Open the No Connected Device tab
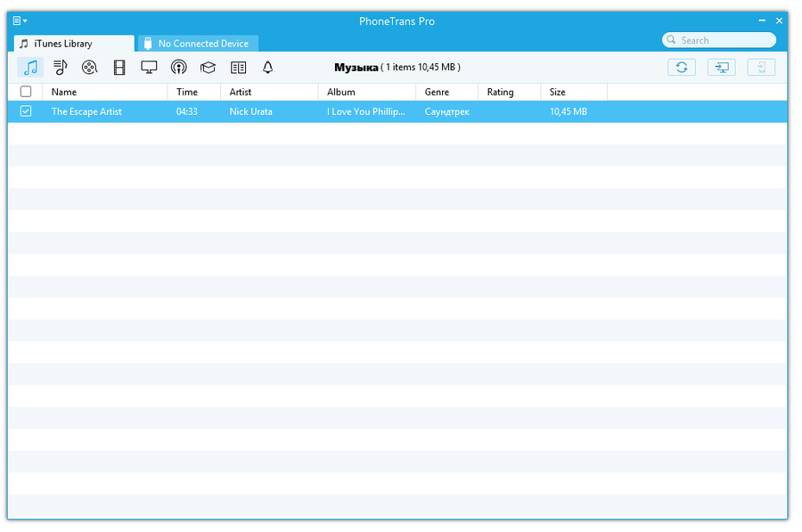Screen dimensions: 802x532 pos(198,43)
